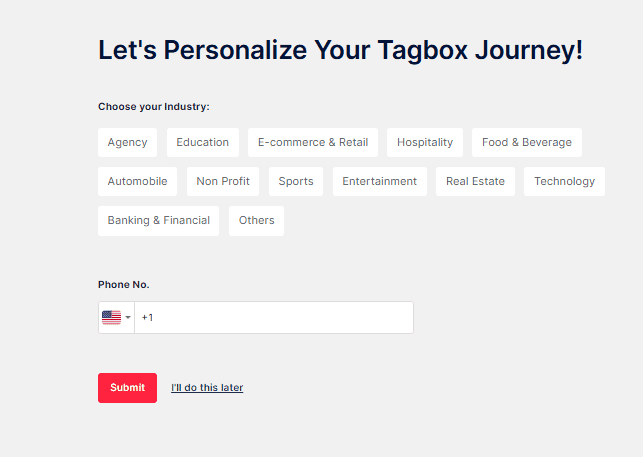Choose E-commerce & Retail industry
This screenshot has width=643, height=457.
313,142
